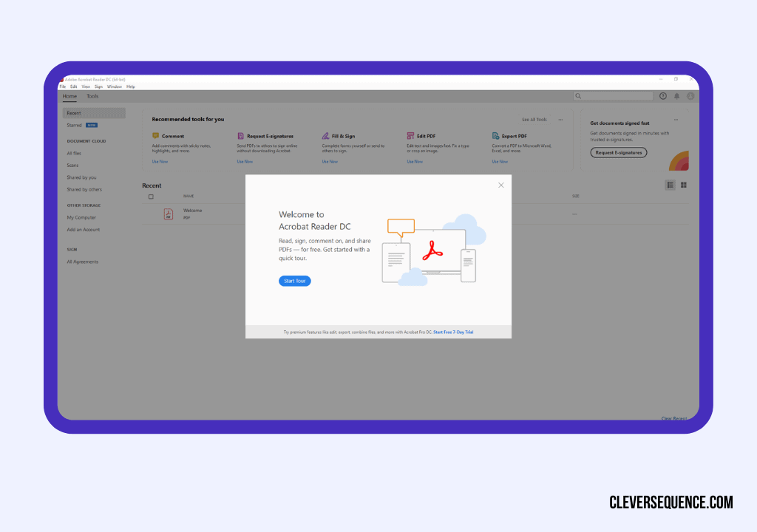Click the Start Tour button
757x532 pixels.
(295, 282)
